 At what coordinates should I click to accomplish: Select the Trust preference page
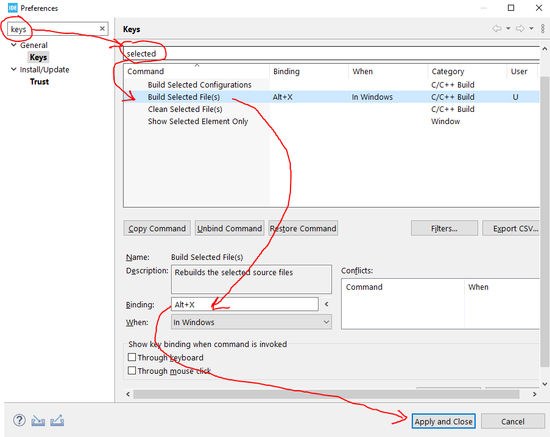point(39,81)
